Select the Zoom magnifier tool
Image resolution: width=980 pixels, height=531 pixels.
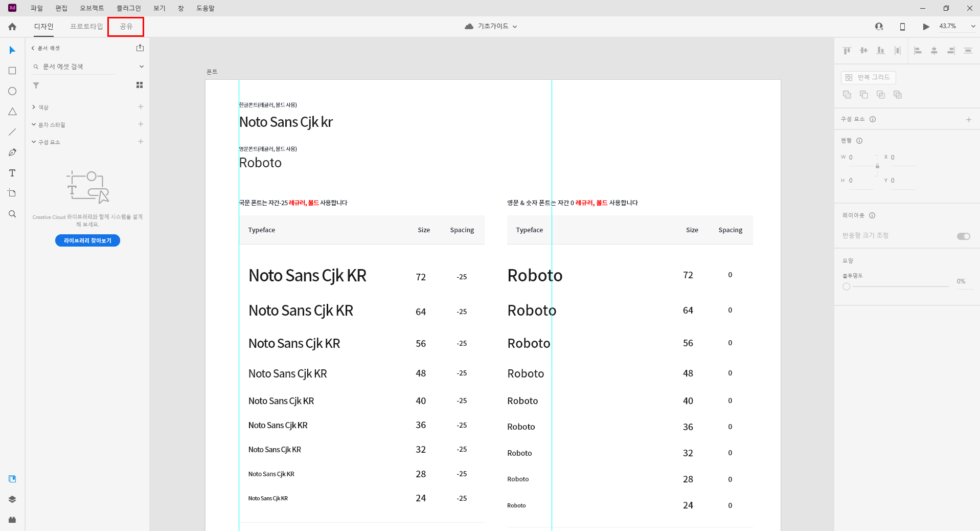click(x=12, y=214)
